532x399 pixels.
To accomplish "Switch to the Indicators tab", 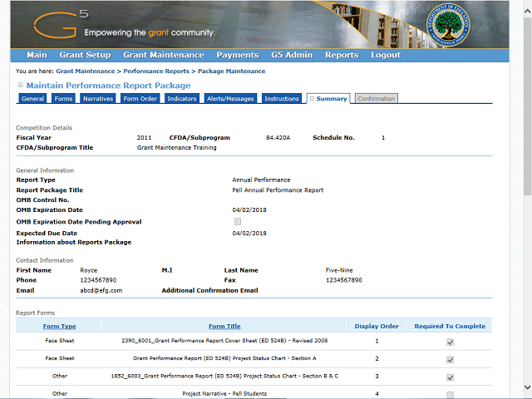I will pyautogui.click(x=182, y=99).
